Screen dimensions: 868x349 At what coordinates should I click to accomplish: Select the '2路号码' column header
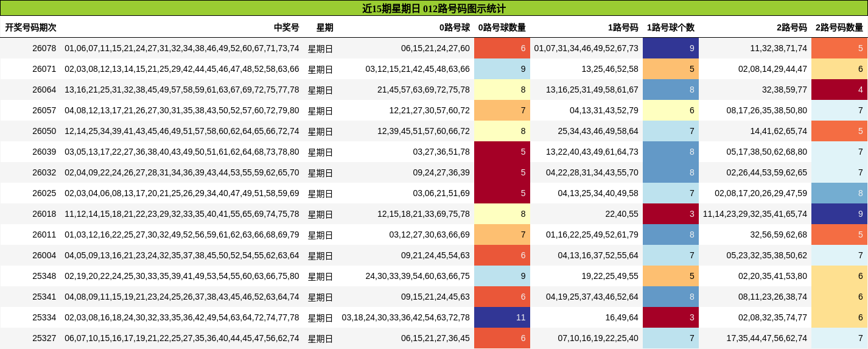[x=792, y=27]
